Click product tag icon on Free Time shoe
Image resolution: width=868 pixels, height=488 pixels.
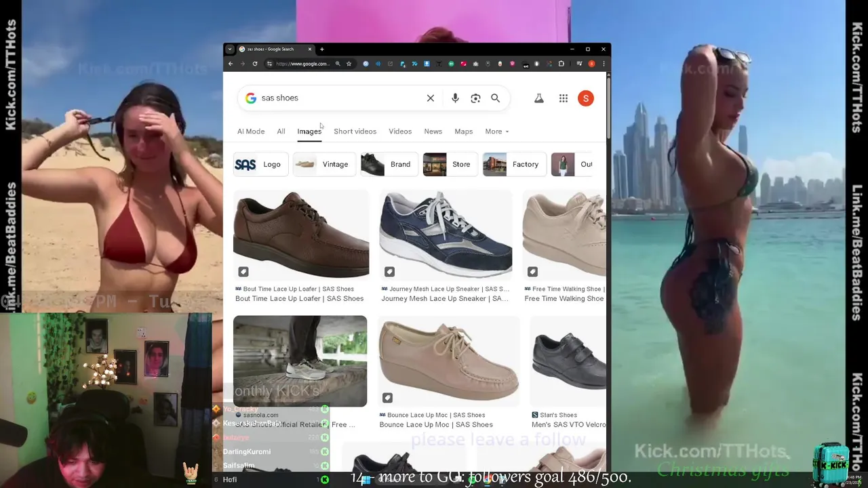[532, 272]
